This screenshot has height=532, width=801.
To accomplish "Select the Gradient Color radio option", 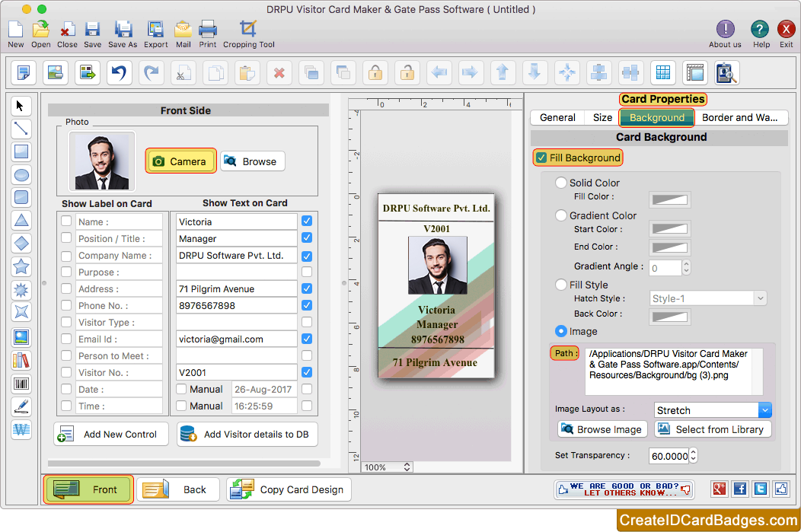I will pos(561,215).
